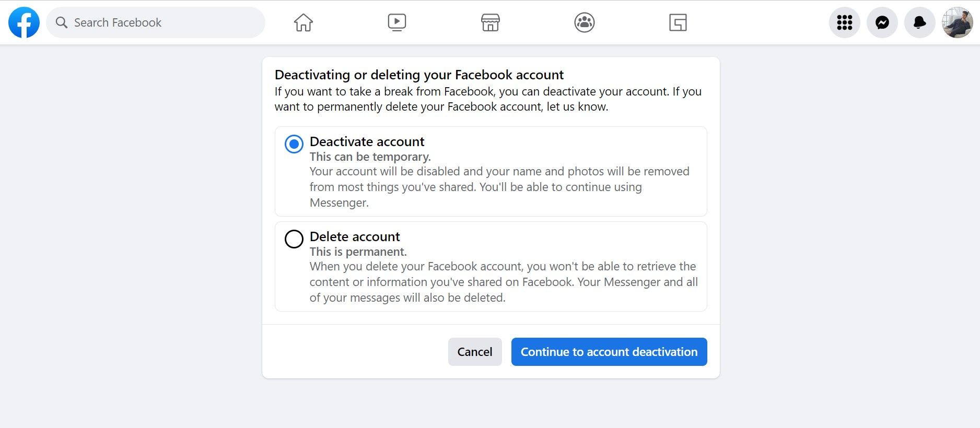This screenshot has width=980, height=428.
Task: Open account profile picture menu
Action: coord(957,22)
